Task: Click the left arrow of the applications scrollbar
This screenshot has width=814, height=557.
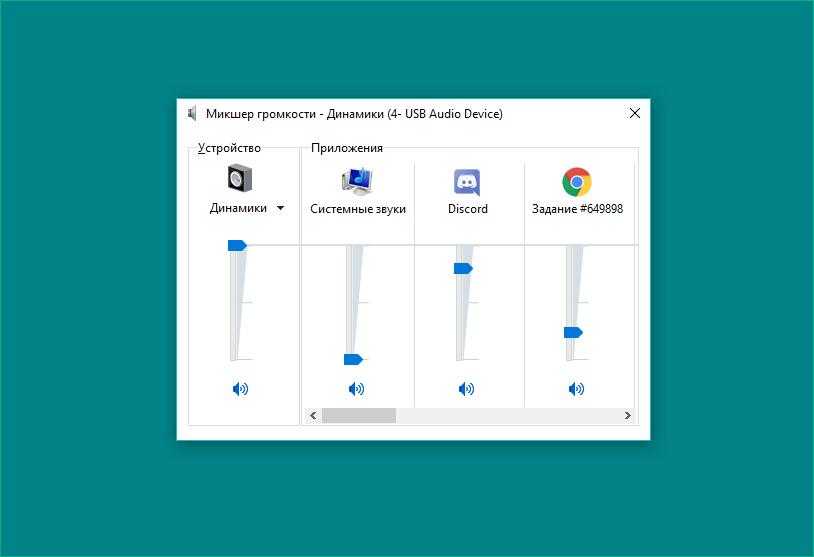Action: (312, 415)
